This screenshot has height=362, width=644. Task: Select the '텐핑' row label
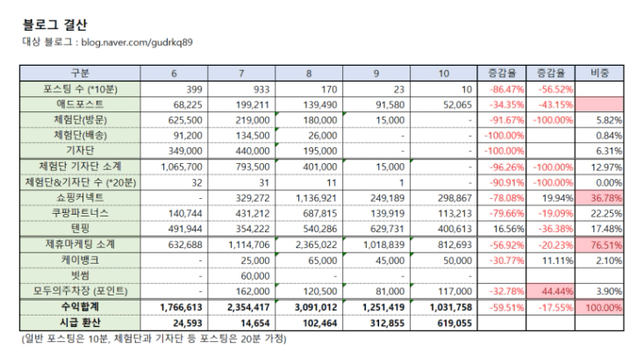click(80, 228)
